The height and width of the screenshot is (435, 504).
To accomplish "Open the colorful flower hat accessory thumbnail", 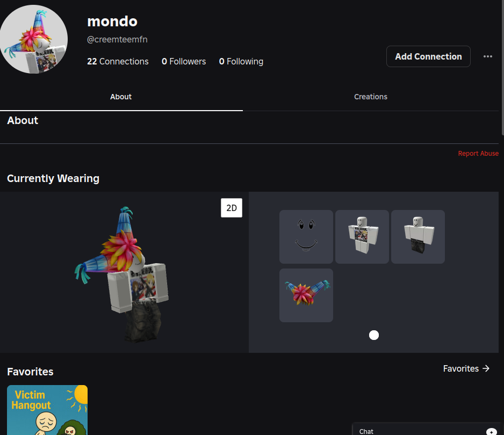I will click(x=306, y=295).
